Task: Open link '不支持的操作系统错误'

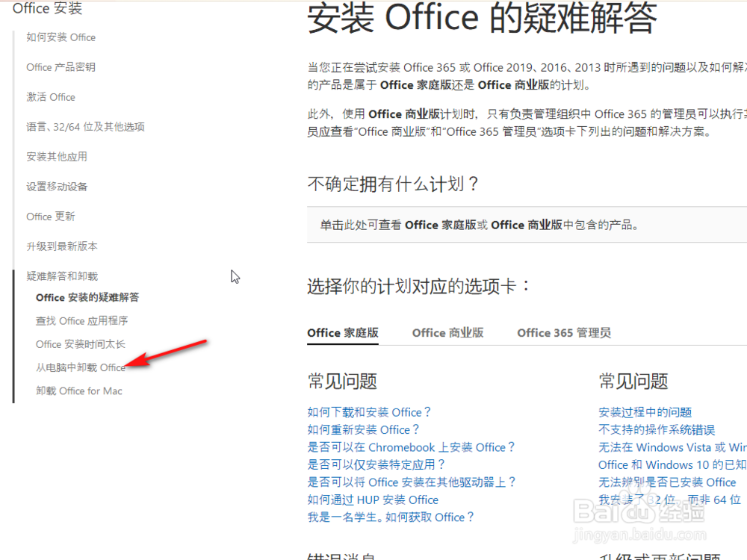Action: (657, 430)
